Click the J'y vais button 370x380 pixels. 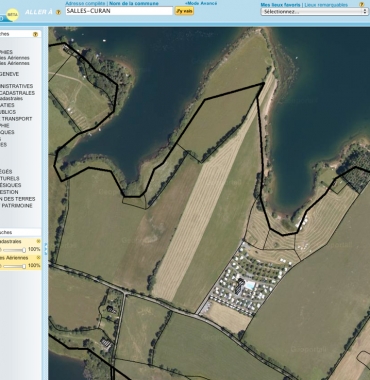pyautogui.click(x=184, y=11)
